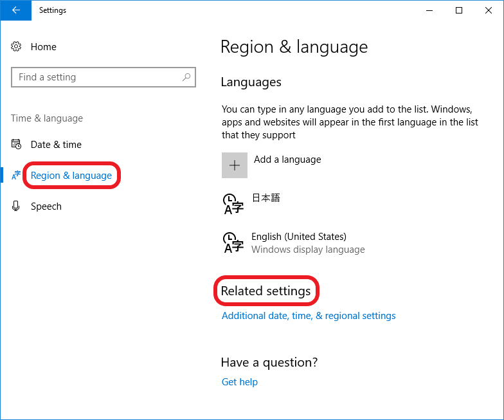The width and height of the screenshot is (504, 420).
Task: Go to Speech settings
Action: 46,206
